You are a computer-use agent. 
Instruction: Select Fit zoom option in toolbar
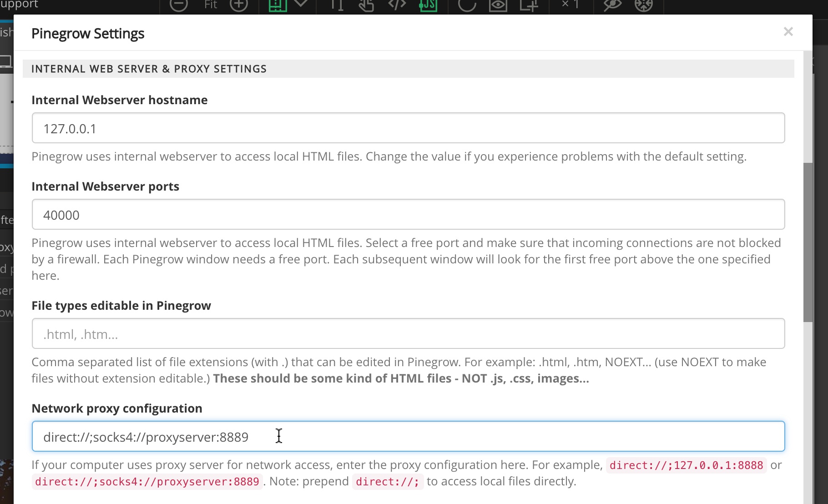point(211,5)
